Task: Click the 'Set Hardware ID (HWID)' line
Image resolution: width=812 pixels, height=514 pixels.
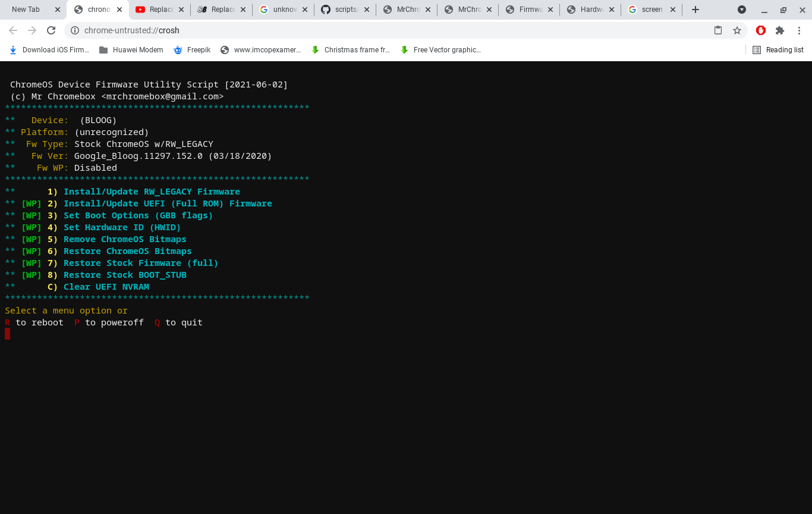Action: 122,227
